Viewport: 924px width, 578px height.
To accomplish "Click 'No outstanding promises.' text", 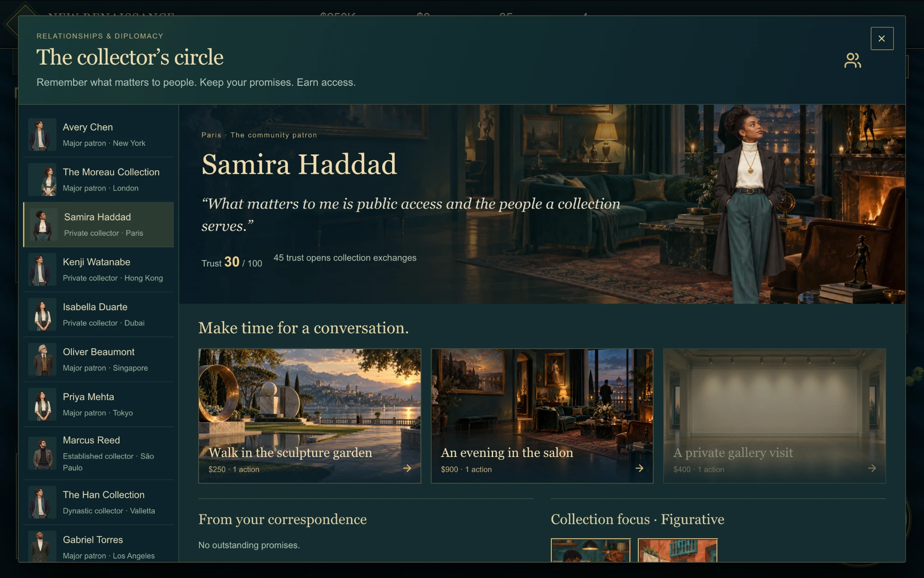I will pos(249,545).
